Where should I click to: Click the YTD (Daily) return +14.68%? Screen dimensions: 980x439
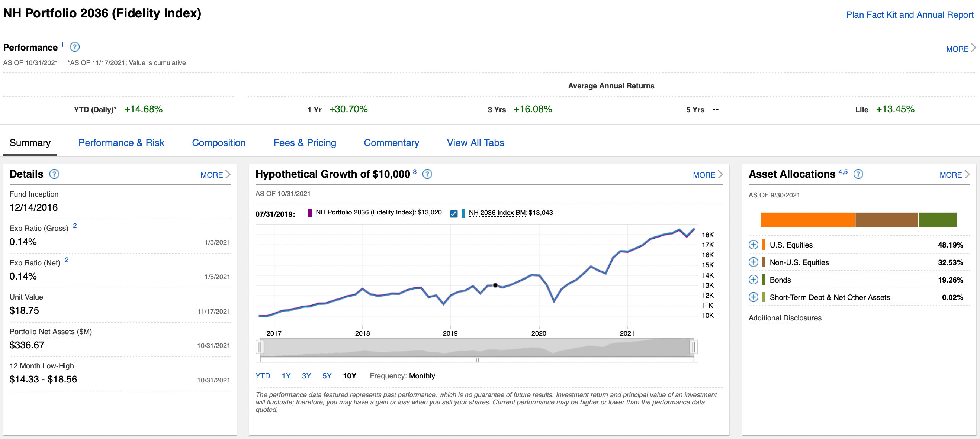click(x=144, y=109)
